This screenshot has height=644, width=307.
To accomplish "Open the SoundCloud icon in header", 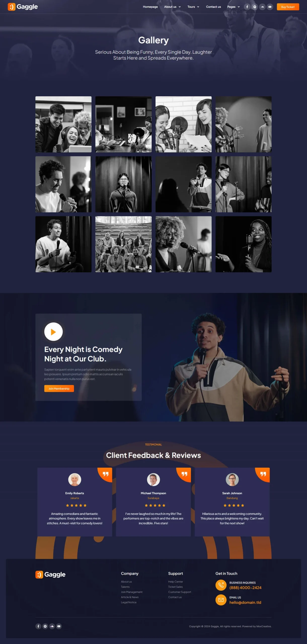I will coord(262,7).
